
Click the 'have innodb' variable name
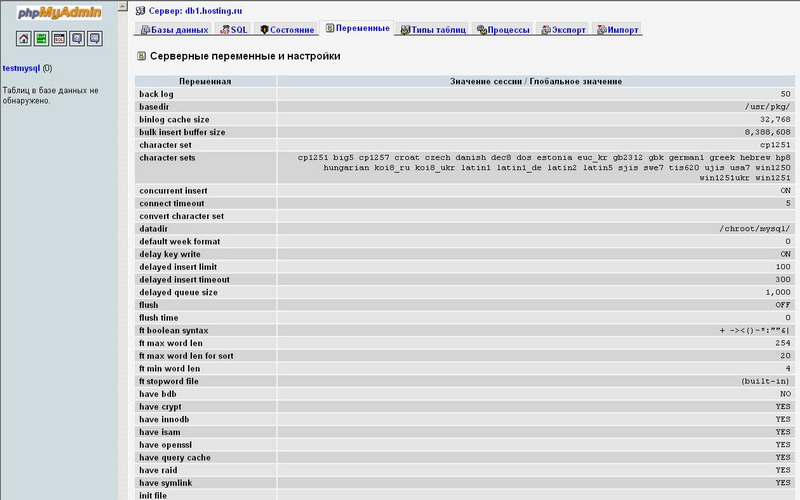(x=164, y=420)
